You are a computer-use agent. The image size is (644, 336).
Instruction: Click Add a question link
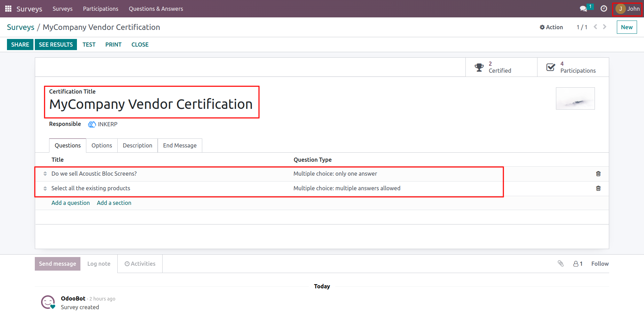[x=71, y=203]
